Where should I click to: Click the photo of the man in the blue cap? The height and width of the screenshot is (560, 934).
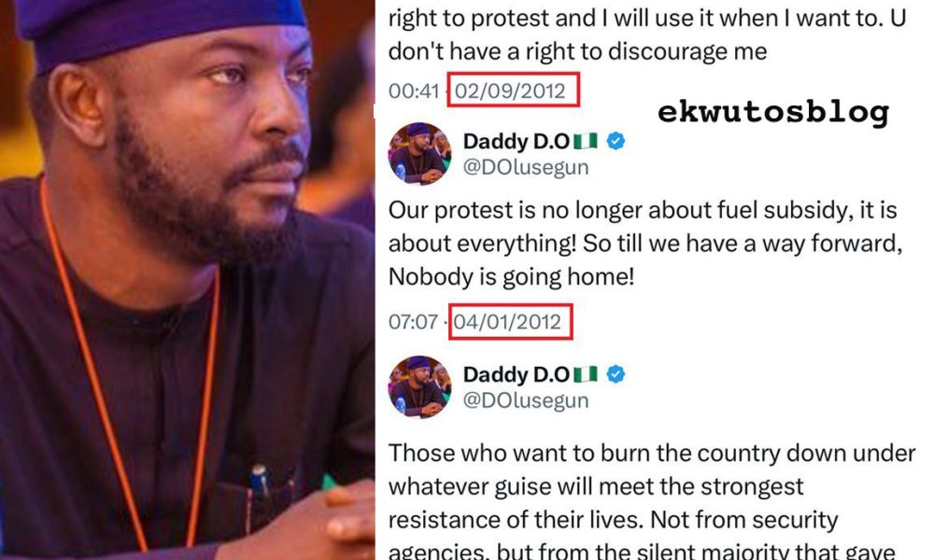click(187, 280)
